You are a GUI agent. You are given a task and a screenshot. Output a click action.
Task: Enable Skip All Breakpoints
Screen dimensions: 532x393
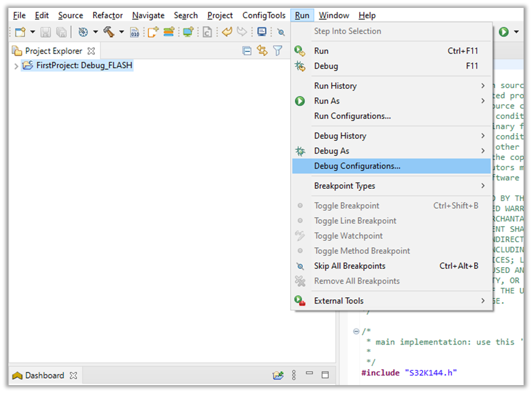pos(349,266)
